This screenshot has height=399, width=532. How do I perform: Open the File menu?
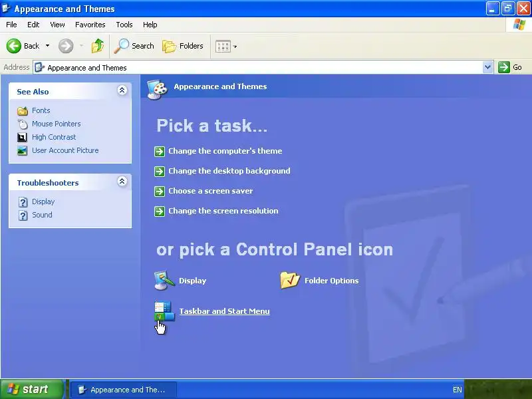tap(11, 25)
